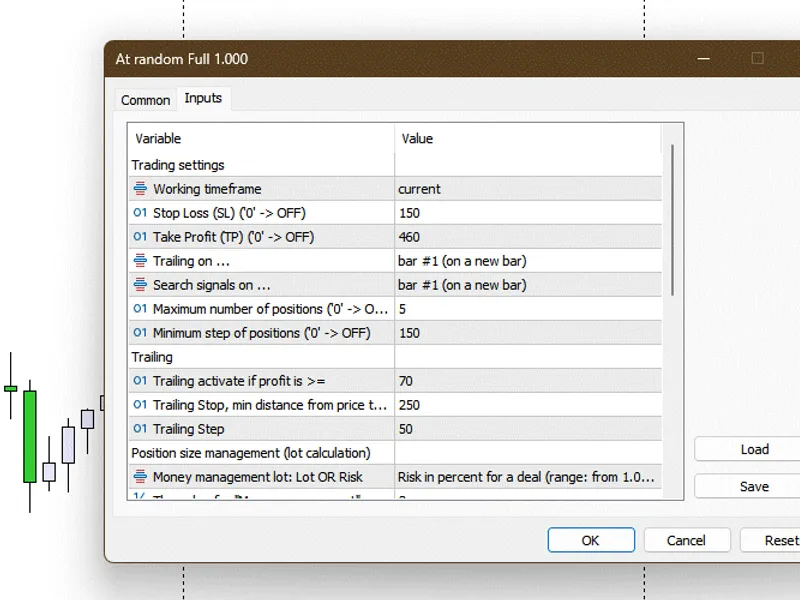800x600 pixels.
Task: Select the 'Working timeframe' variable label
Action: [x=207, y=189]
